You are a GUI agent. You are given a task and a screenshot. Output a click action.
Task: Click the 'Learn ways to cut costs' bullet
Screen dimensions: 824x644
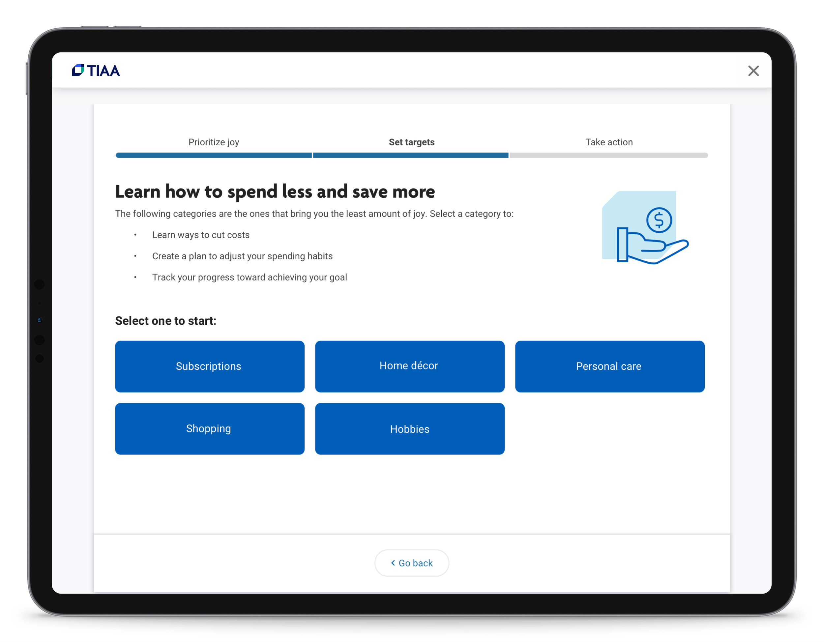201,235
